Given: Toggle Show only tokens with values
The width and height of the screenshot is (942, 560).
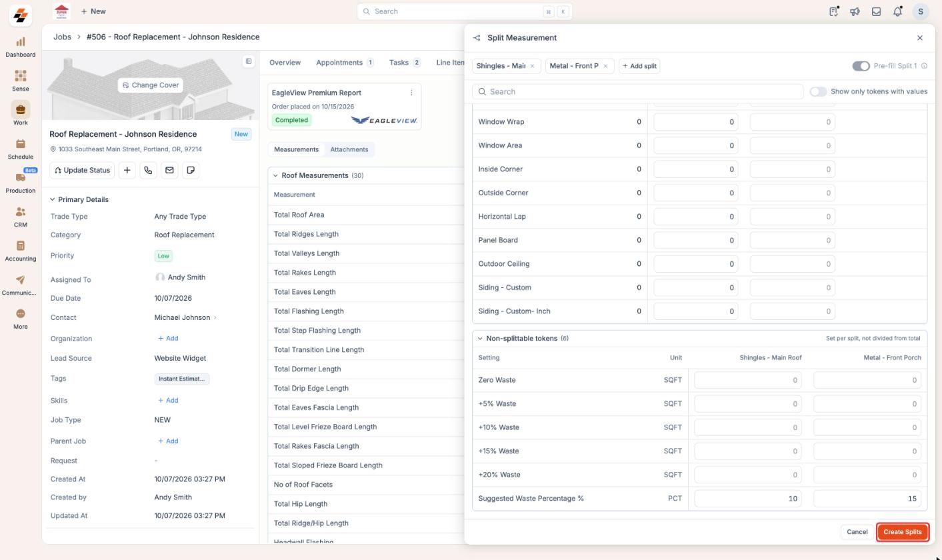Looking at the screenshot, I should (818, 91).
